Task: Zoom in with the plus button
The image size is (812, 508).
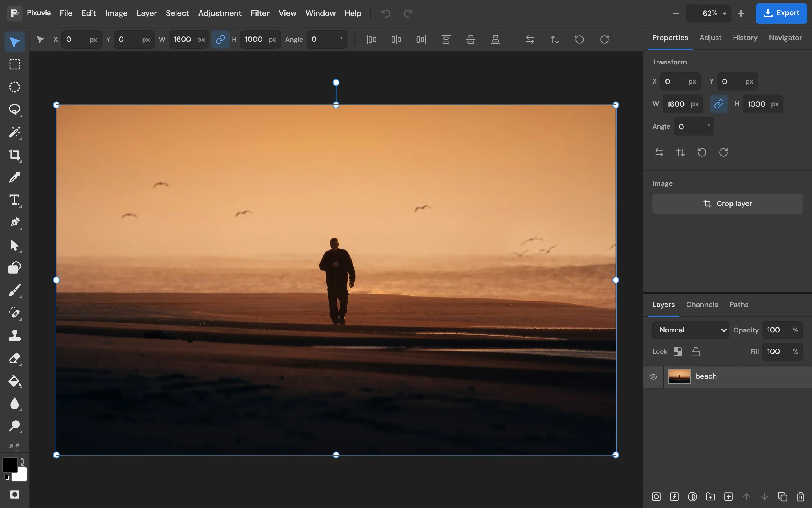Action: point(741,14)
